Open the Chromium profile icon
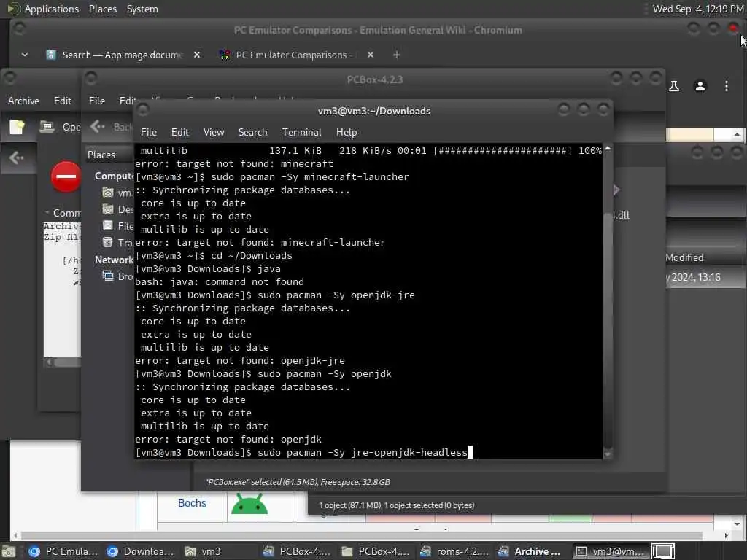 point(700,86)
